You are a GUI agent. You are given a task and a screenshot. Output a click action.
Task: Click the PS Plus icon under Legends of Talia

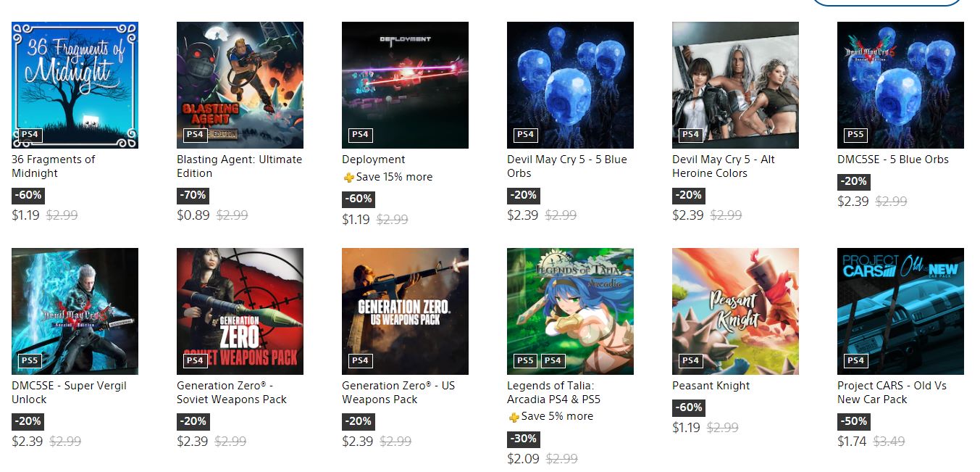tap(514, 417)
